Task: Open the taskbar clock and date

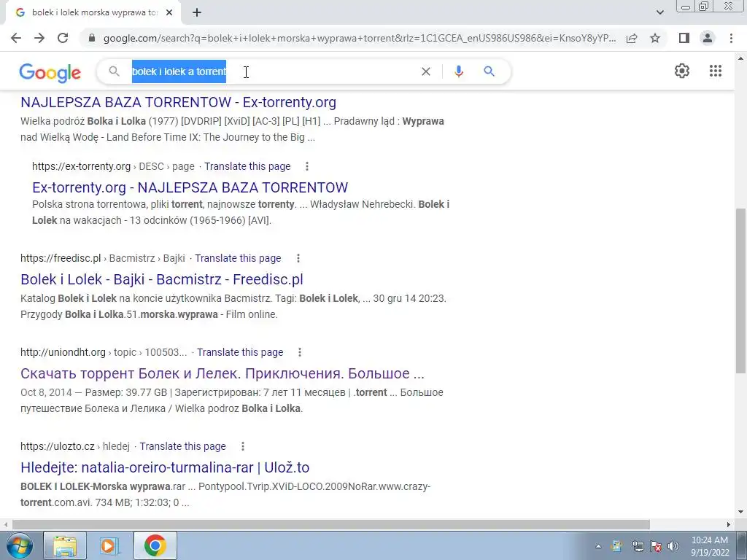Action: coord(710,546)
